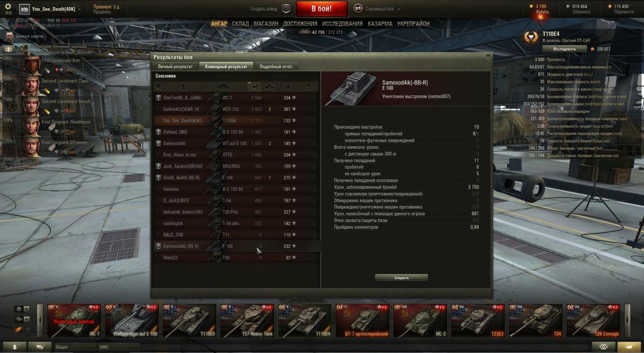The image size is (644, 353).
Task: Toggle the accelerated crew training checkbox
Action: point(25,47)
